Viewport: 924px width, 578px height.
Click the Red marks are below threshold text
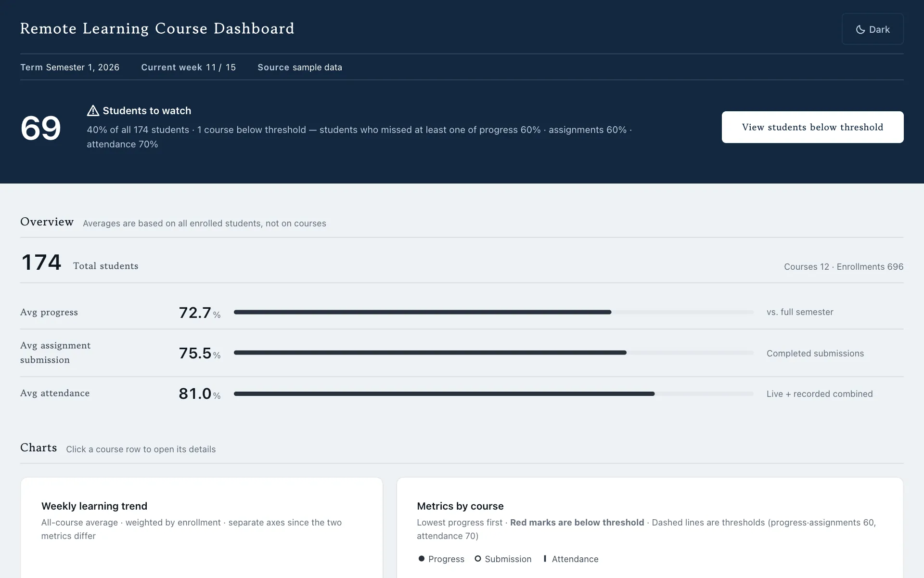(577, 523)
